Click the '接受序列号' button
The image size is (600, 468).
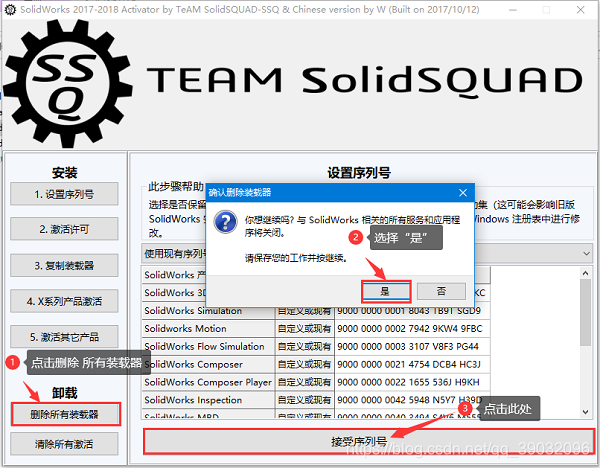pyautogui.click(x=369, y=442)
